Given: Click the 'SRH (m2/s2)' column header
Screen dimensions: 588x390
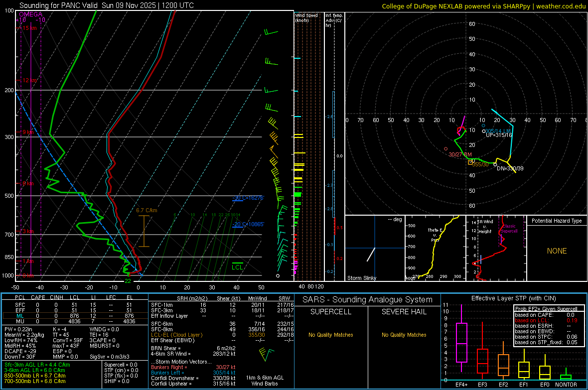Looking at the screenshot, I should click(x=192, y=298).
